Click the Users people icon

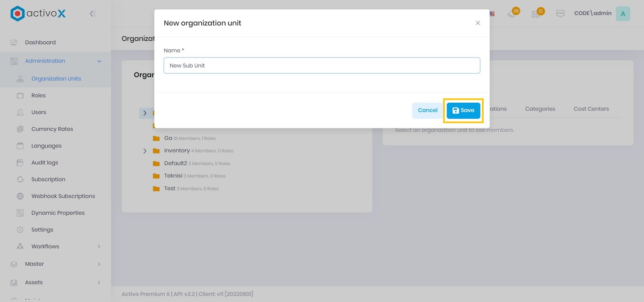point(20,112)
